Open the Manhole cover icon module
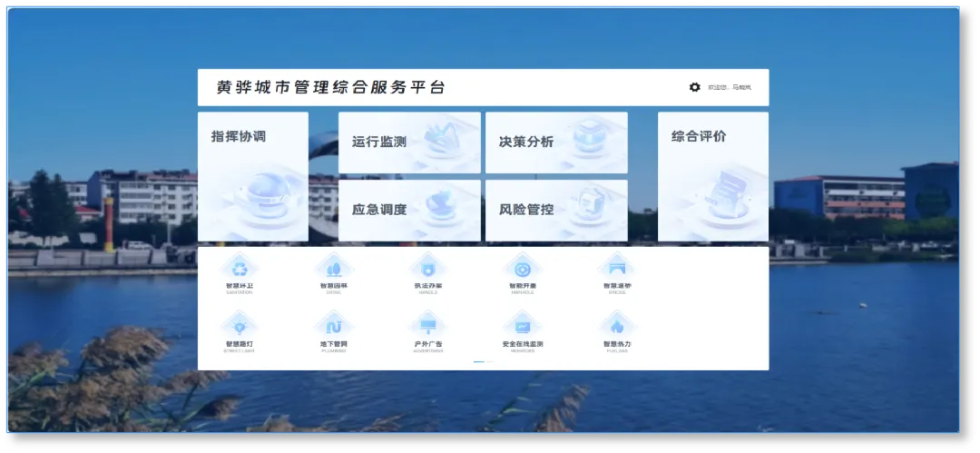Image resolution: width=980 pixels, height=453 pixels. pyautogui.click(x=523, y=269)
